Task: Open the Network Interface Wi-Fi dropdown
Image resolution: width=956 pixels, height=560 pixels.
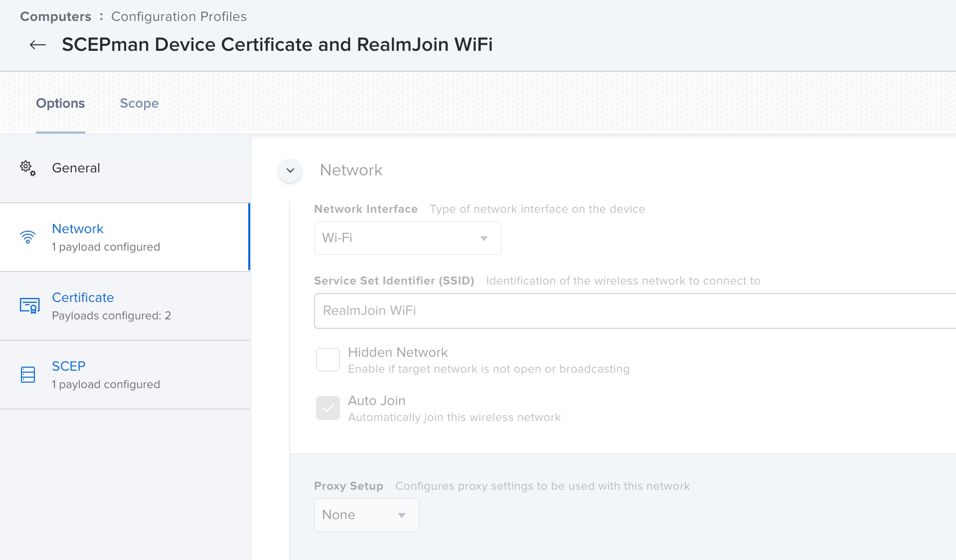Action: tap(407, 238)
